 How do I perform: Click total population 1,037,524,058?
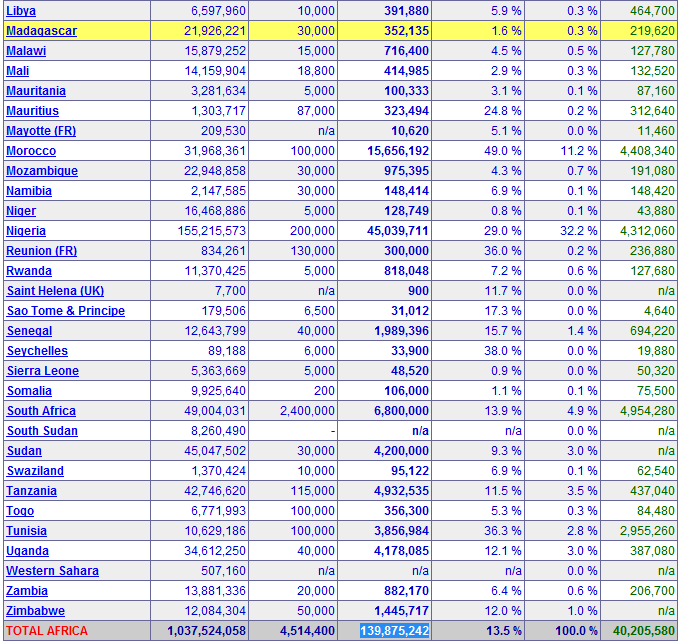207,630
